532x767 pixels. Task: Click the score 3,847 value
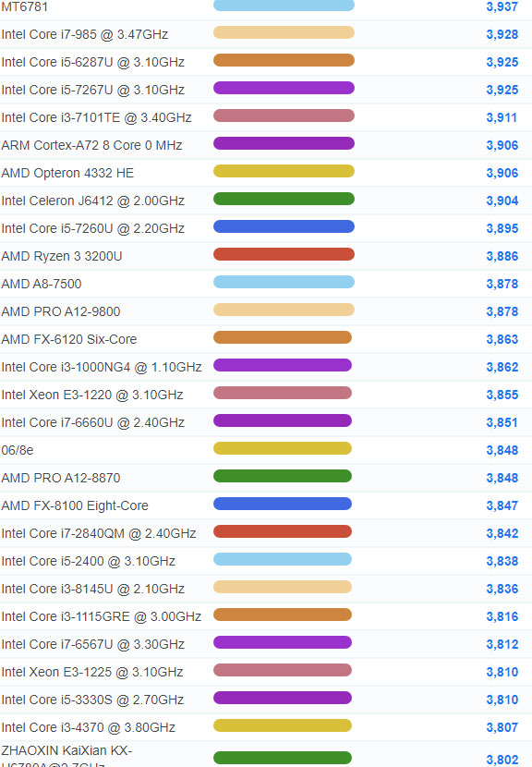click(502, 505)
